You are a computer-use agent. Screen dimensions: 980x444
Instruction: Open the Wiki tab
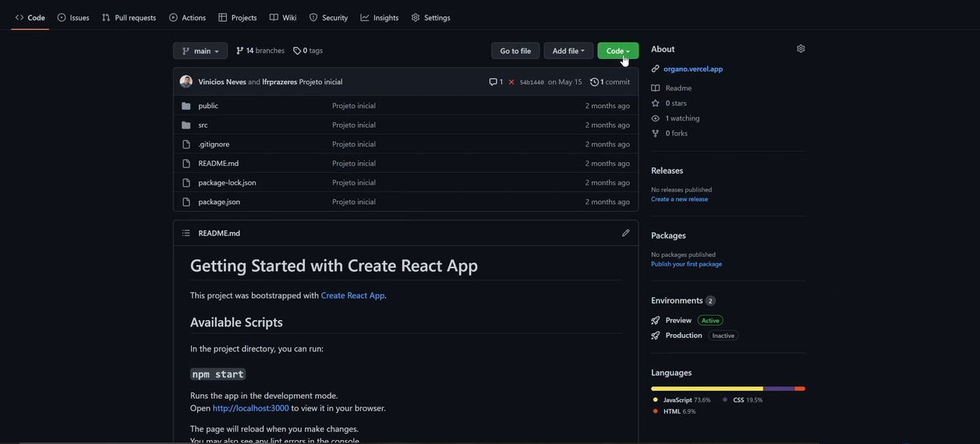tap(283, 17)
